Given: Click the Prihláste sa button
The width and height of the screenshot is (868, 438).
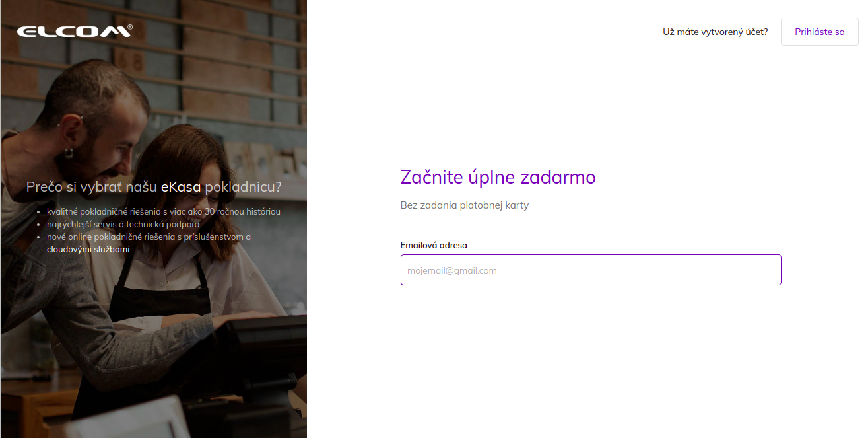Looking at the screenshot, I should 820,32.
